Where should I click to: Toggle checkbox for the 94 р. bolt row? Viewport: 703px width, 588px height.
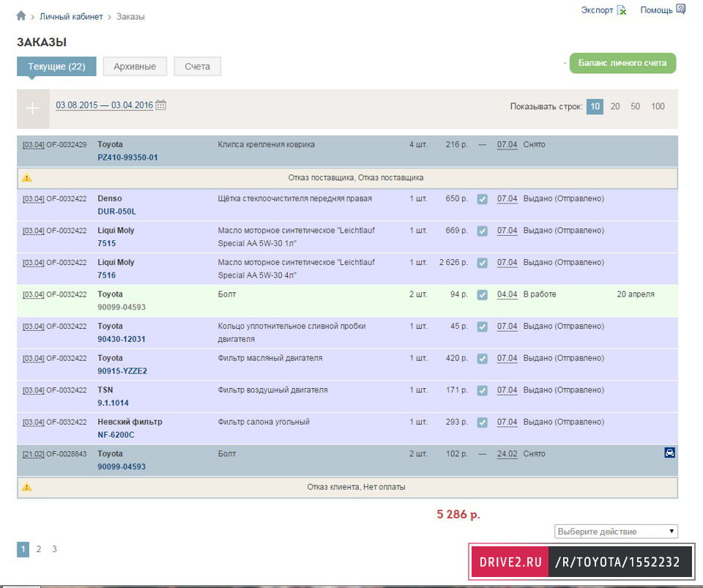click(x=482, y=295)
